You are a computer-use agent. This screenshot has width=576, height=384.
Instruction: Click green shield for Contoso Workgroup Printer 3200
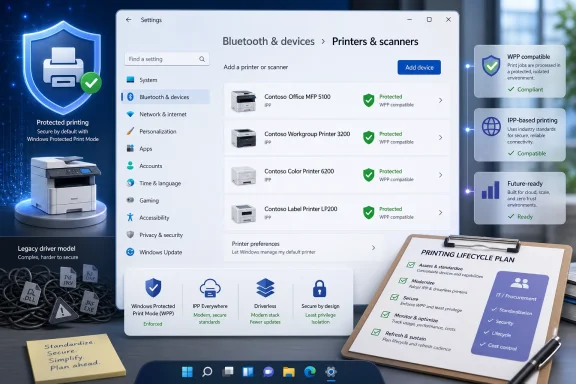pyautogui.click(x=368, y=137)
